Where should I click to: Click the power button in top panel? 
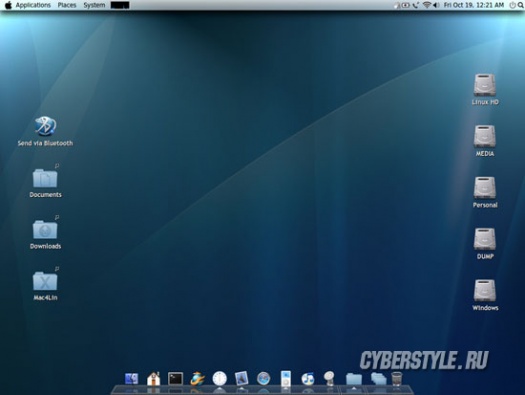point(512,5)
